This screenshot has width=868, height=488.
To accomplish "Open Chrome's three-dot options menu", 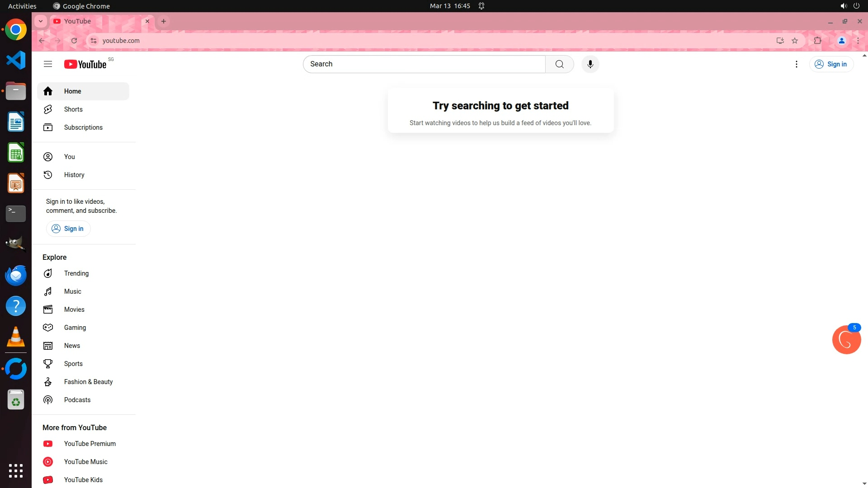I will [x=858, y=41].
